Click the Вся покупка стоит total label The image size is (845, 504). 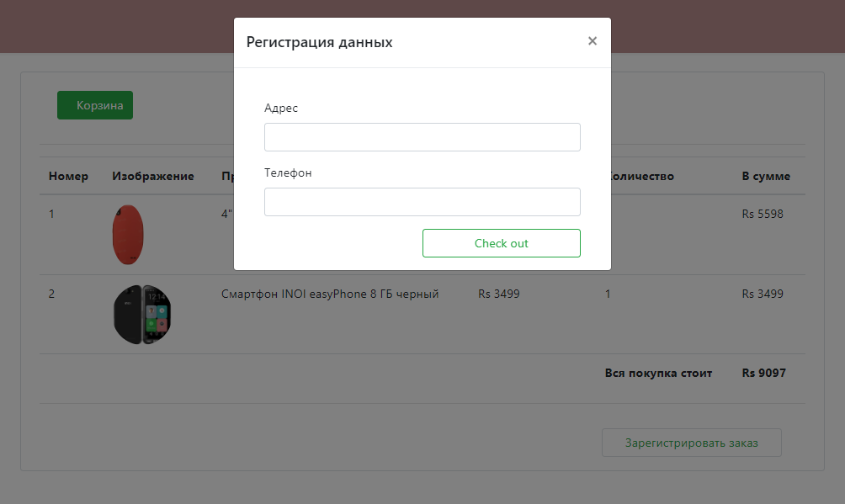659,373
